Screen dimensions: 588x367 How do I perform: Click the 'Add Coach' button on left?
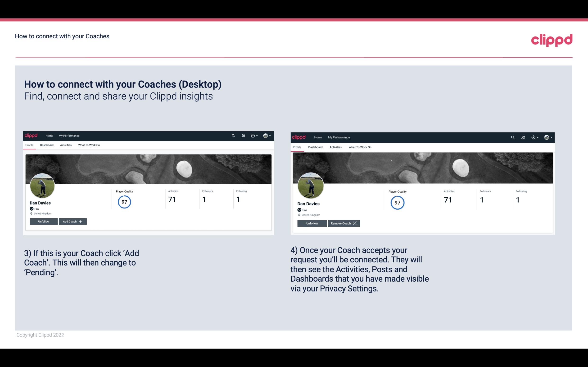(72, 221)
